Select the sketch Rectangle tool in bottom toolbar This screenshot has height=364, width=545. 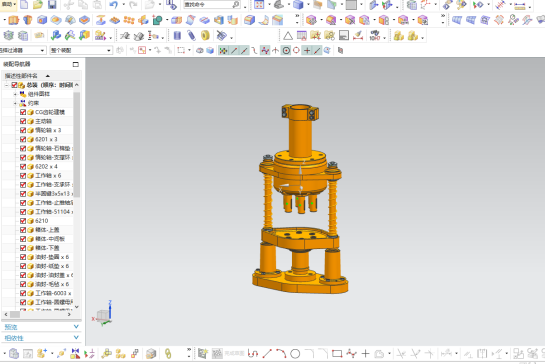[337, 354]
